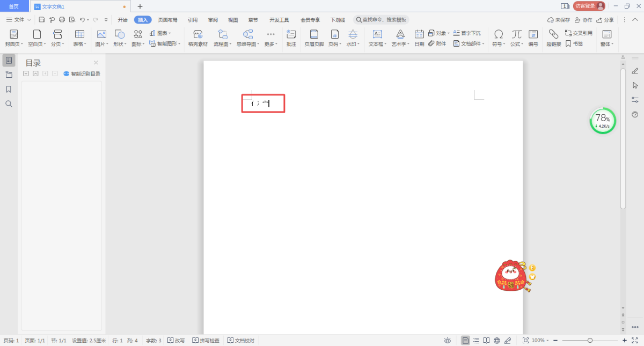Switch to the 开发工具 tab
Viewport: 644px width, 346px height.
[279, 20]
